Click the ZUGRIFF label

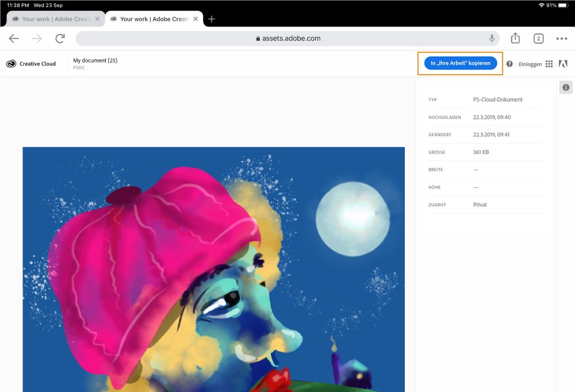pyautogui.click(x=437, y=205)
